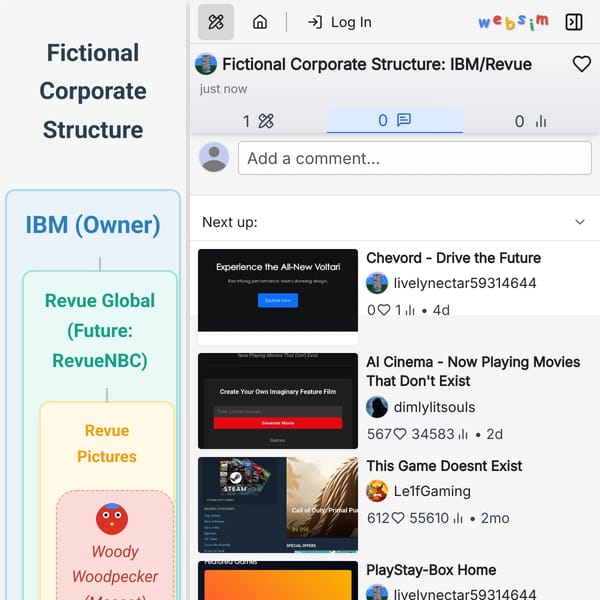The width and height of the screenshot is (600, 600).
Task: Open Chevord - Drive the Future title
Action: coord(453,258)
